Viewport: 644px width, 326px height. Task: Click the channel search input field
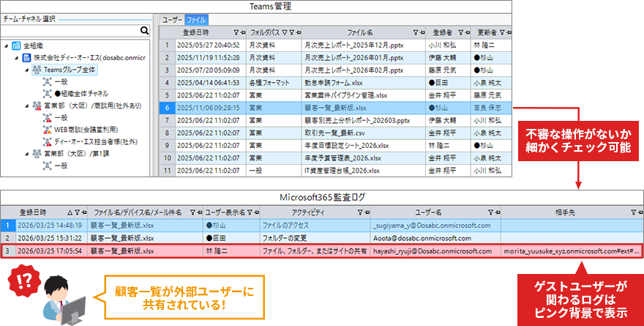point(70,31)
